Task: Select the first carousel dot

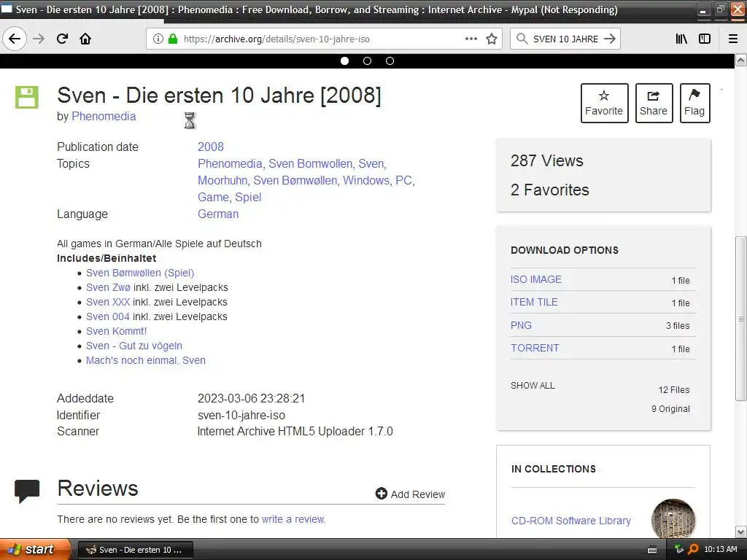Action: [344, 61]
